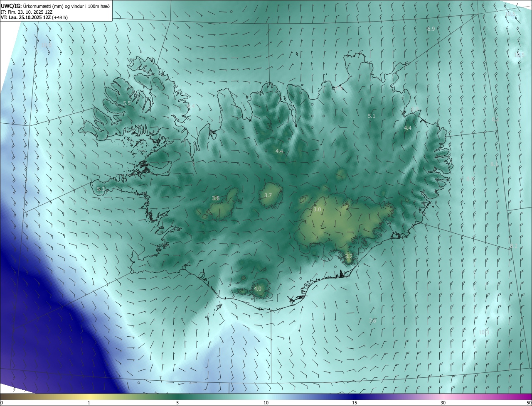
Task: Select the 5.5 value label over the Westfjords
Action: point(127,103)
